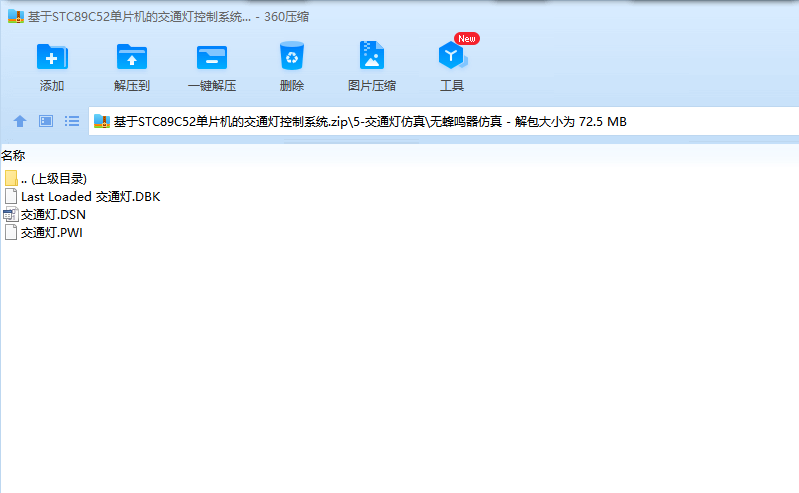Click the 解压到 (Extract to) icon
The width and height of the screenshot is (799, 493).
coord(131,57)
